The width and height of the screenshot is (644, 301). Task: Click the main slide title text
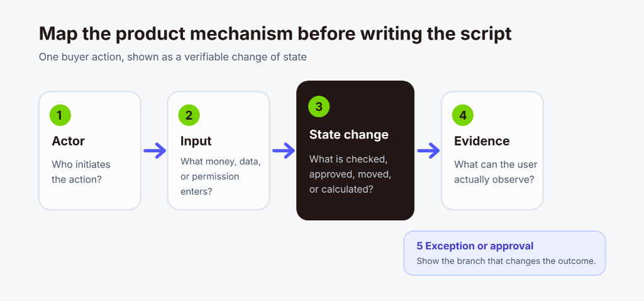275,34
